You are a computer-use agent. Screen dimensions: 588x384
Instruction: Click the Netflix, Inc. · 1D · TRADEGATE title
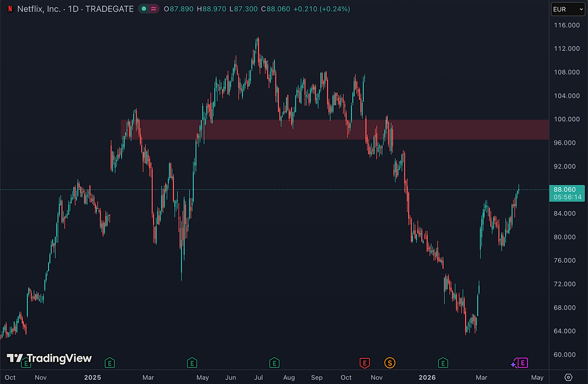[x=76, y=8]
